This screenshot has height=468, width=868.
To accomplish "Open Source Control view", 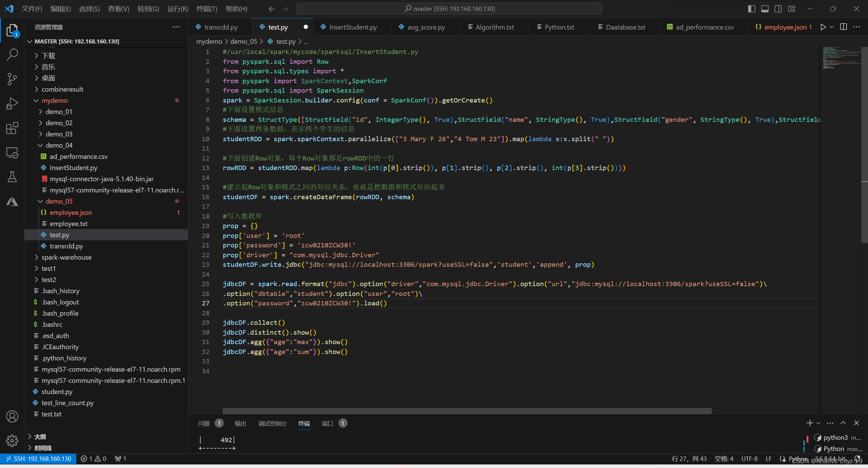I will (12, 79).
